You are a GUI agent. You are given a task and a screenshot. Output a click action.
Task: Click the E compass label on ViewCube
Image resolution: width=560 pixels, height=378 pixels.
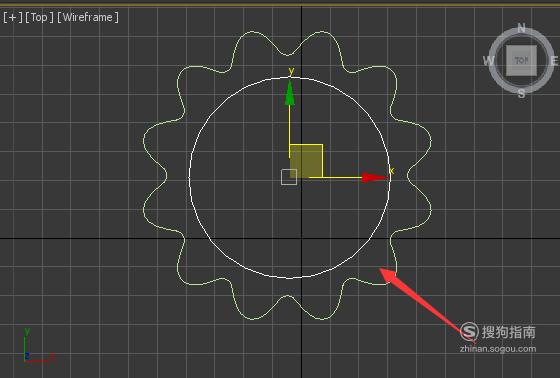(x=554, y=61)
